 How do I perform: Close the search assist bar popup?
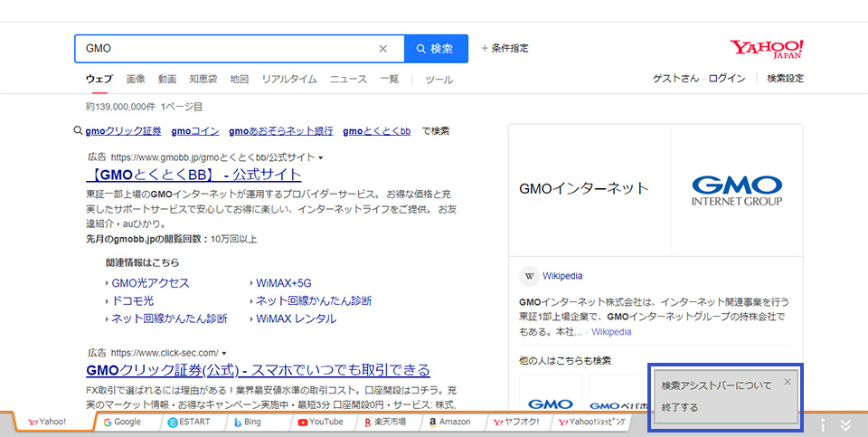pyautogui.click(x=788, y=382)
